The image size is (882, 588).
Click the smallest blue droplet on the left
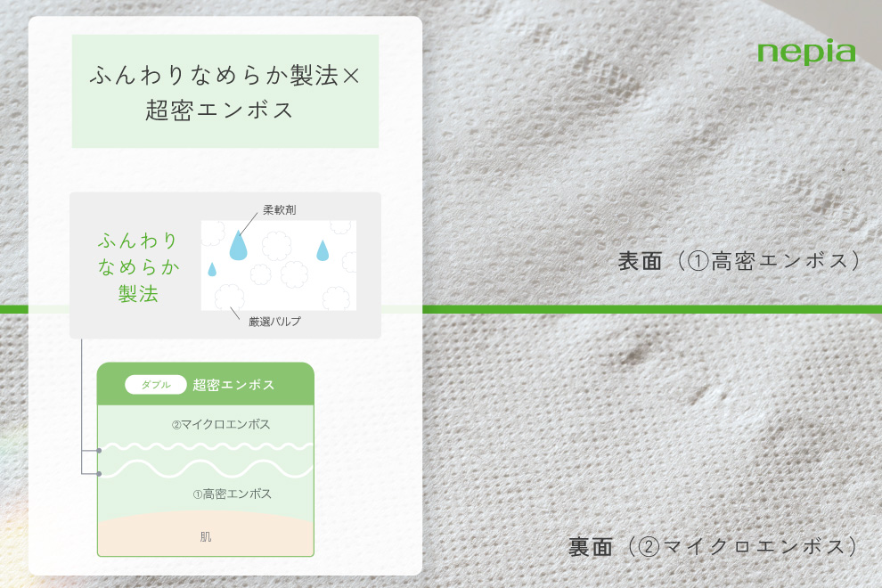212,269
